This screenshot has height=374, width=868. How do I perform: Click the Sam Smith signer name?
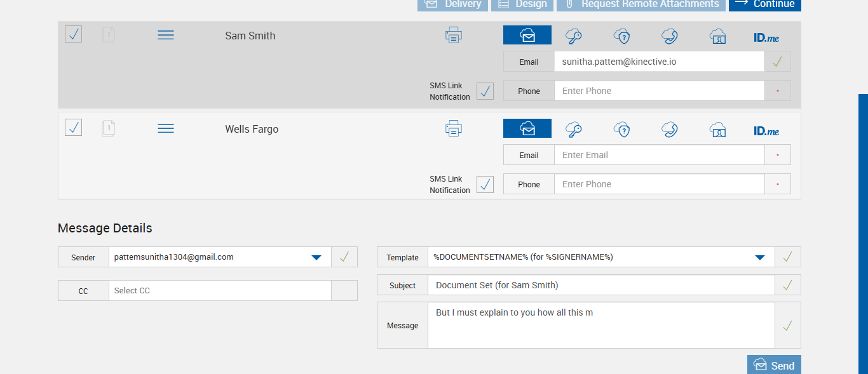point(250,36)
